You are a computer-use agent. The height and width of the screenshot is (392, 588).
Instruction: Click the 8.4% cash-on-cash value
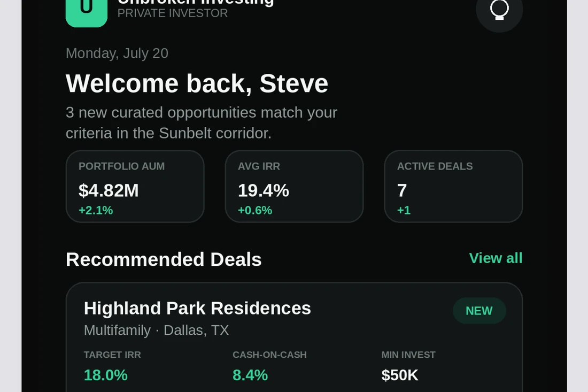(250, 375)
